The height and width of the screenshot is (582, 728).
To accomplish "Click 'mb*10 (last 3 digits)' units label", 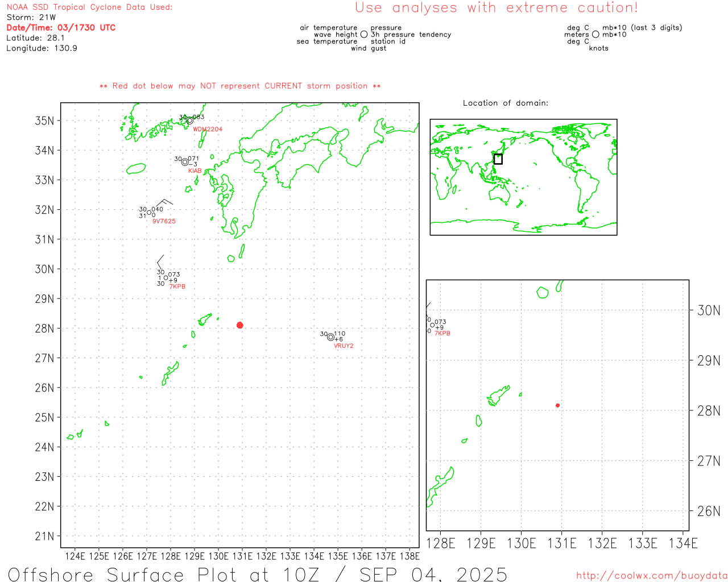I will [x=642, y=28].
